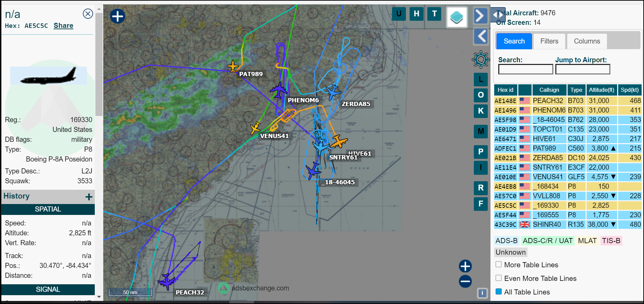Select the PAT989 aircraft icon on map
644x304 pixels.
pyautogui.click(x=233, y=66)
